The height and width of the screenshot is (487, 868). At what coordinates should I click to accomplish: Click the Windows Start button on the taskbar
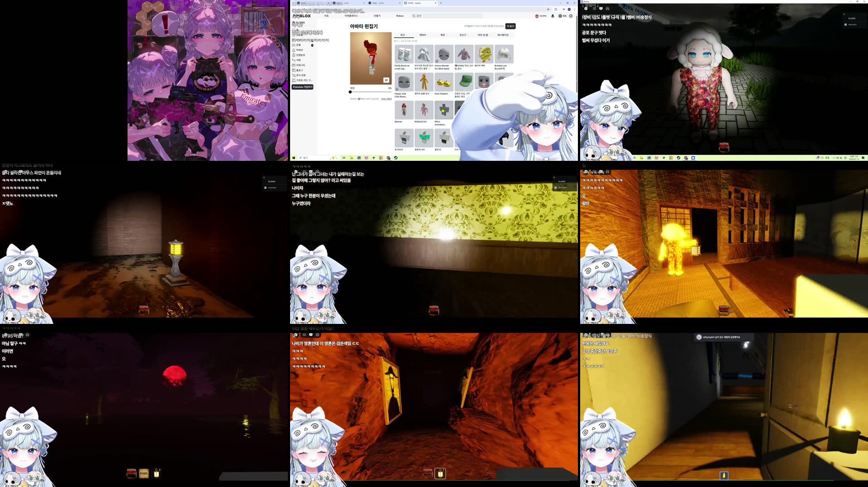294,158
